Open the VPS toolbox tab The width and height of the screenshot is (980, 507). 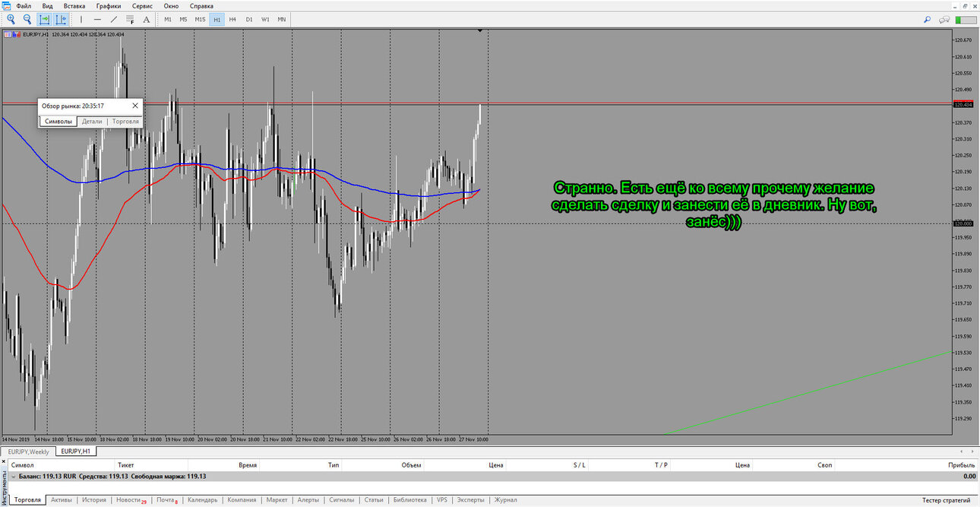pyautogui.click(x=442, y=500)
